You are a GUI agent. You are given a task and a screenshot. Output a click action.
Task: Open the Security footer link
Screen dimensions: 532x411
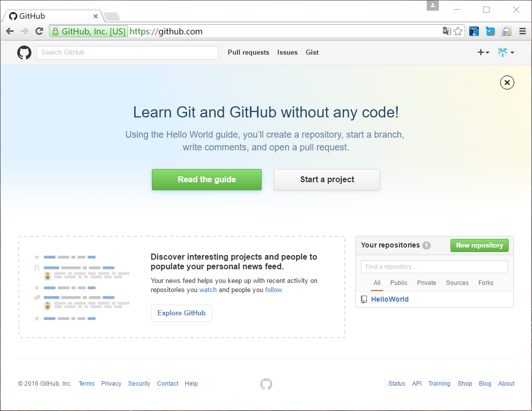point(139,384)
